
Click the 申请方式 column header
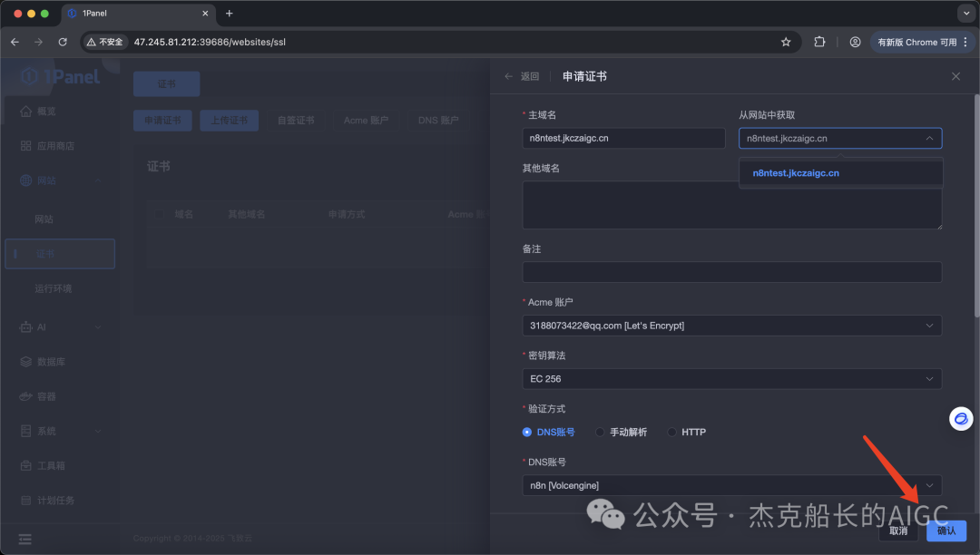tap(347, 214)
